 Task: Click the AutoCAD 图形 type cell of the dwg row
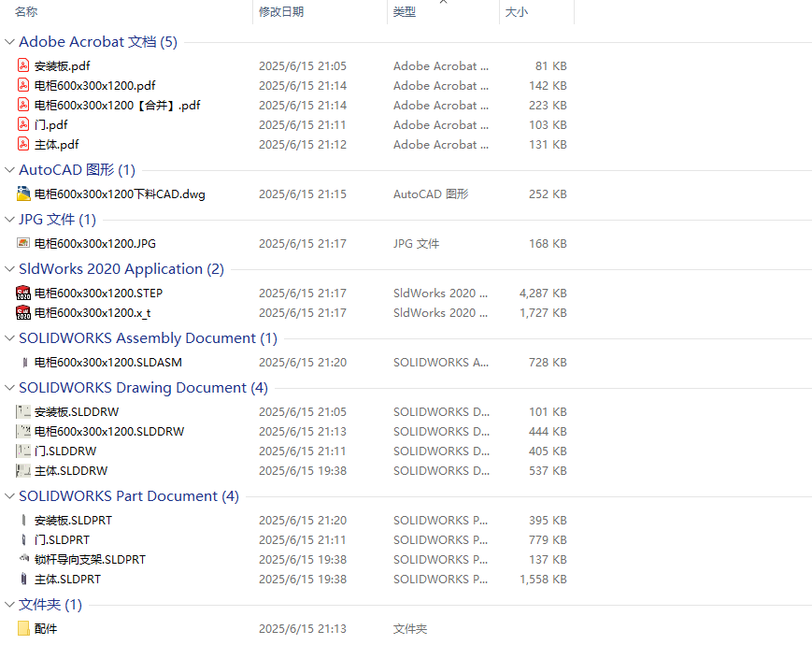coord(431,193)
